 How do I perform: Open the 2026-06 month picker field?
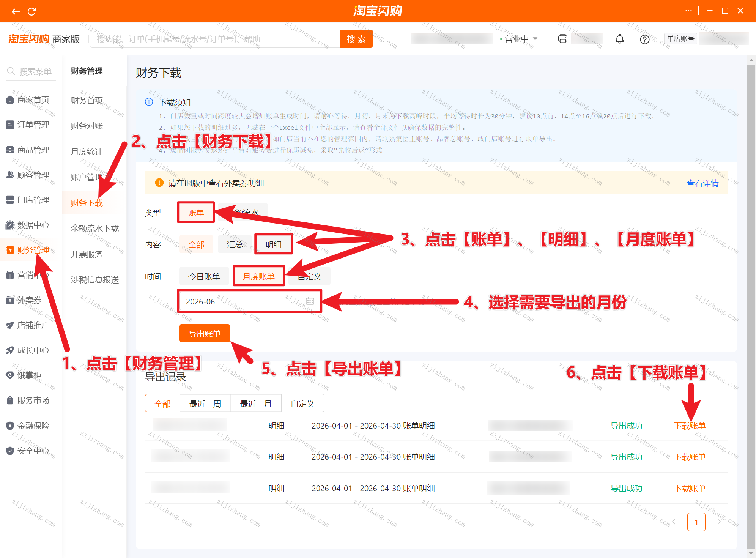point(250,301)
